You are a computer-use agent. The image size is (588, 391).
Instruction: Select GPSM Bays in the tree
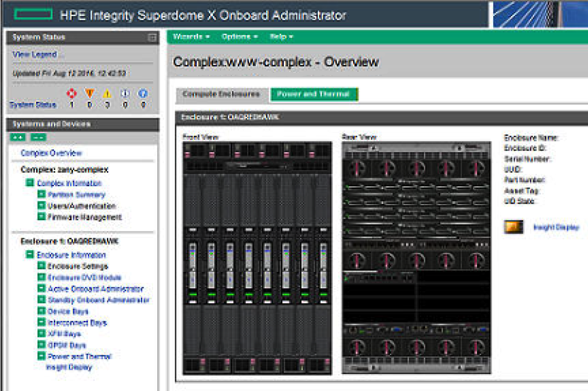(x=67, y=346)
